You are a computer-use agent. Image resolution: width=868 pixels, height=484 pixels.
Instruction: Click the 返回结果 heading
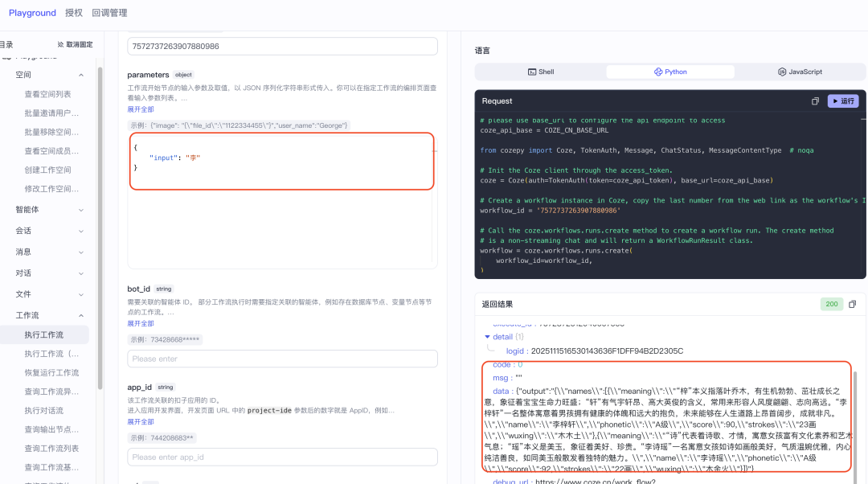click(x=497, y=304)
